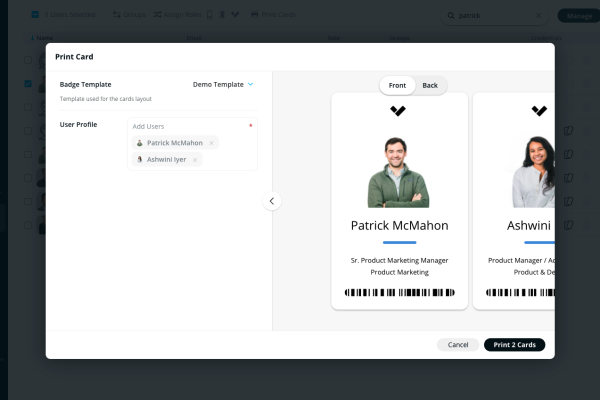Collapse the left panel with arrow button

click(272, 201)
